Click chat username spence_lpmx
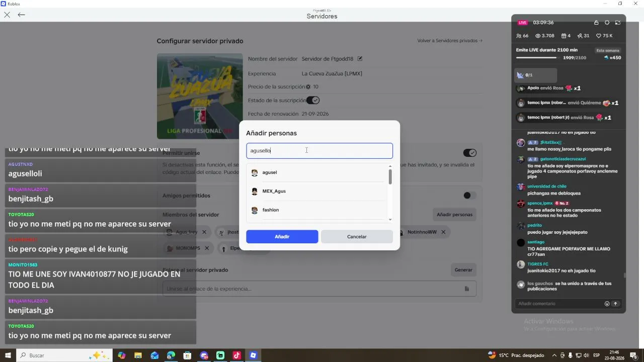 pos(540,203)
